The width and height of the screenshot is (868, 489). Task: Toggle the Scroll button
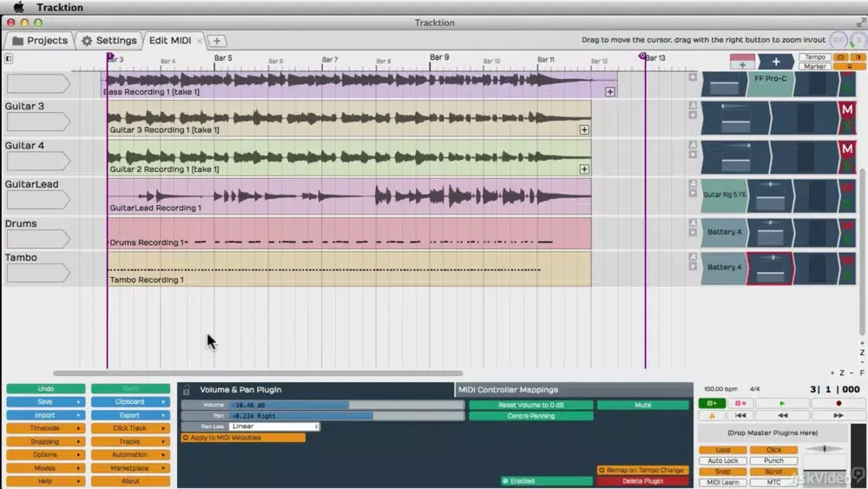click(x=773, y=472)
